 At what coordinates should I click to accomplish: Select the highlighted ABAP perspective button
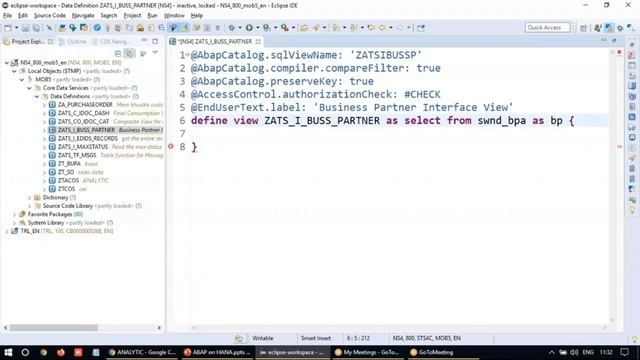click(609, 28)
